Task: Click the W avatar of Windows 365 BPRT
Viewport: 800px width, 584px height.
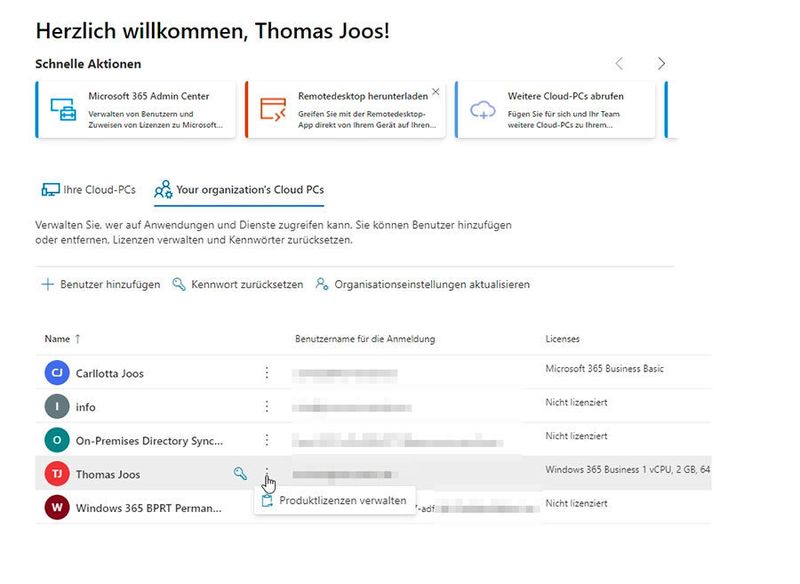Action: [57, 507]
